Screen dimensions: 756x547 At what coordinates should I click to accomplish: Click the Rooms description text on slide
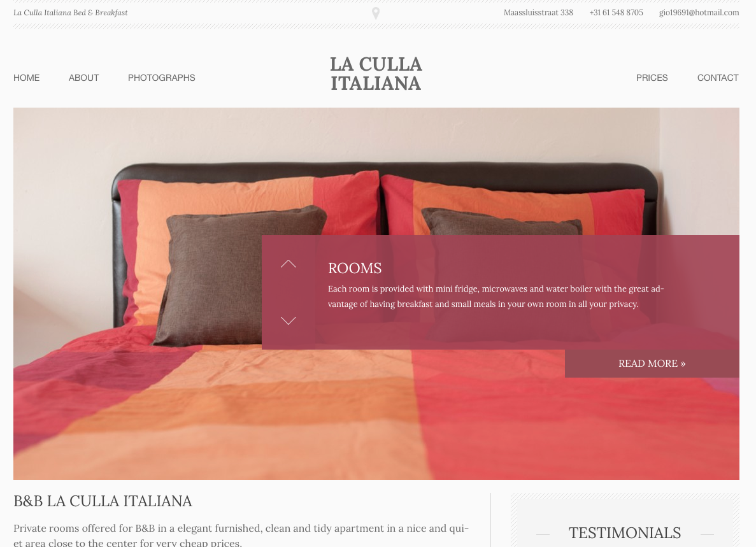(496, 296)
